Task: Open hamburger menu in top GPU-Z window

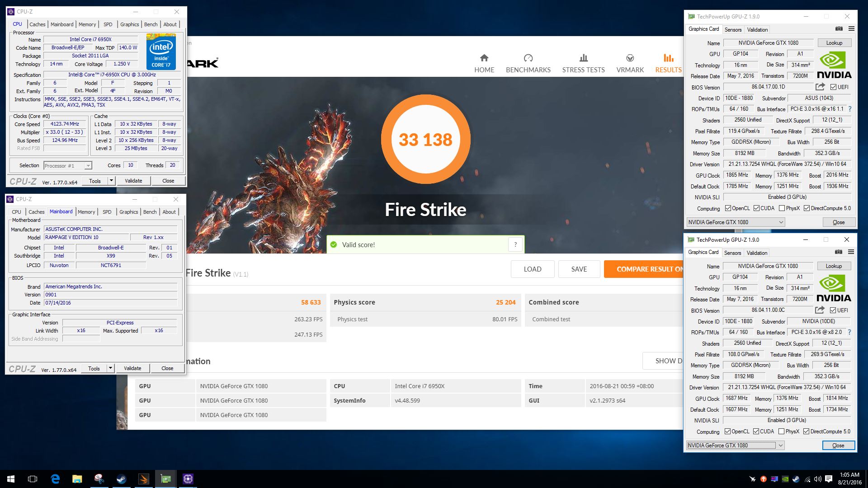Action: pos(851,28)
